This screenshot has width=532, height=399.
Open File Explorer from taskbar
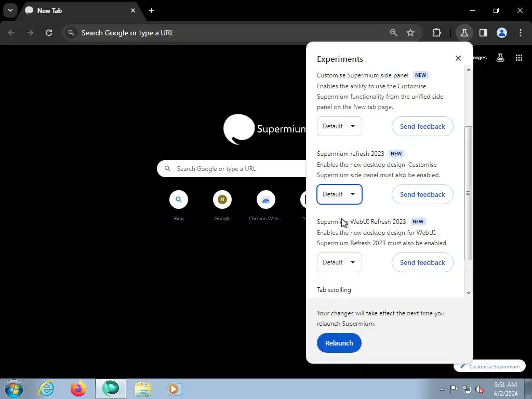(x=143, y=389)
